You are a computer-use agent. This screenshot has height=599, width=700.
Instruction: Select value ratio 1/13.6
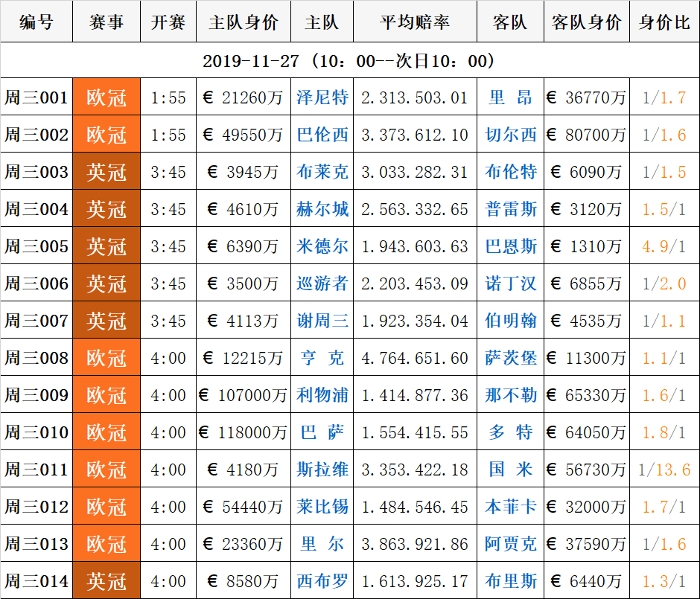[664, 470]
